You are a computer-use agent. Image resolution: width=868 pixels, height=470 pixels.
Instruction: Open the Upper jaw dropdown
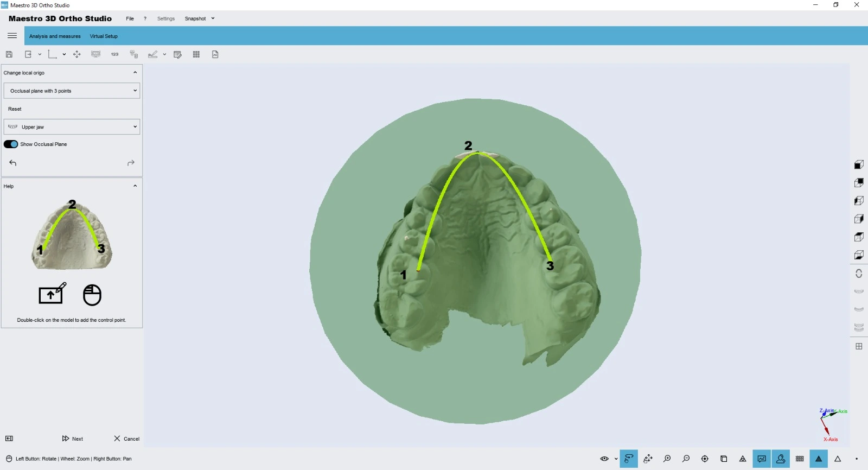click(72, 127)
